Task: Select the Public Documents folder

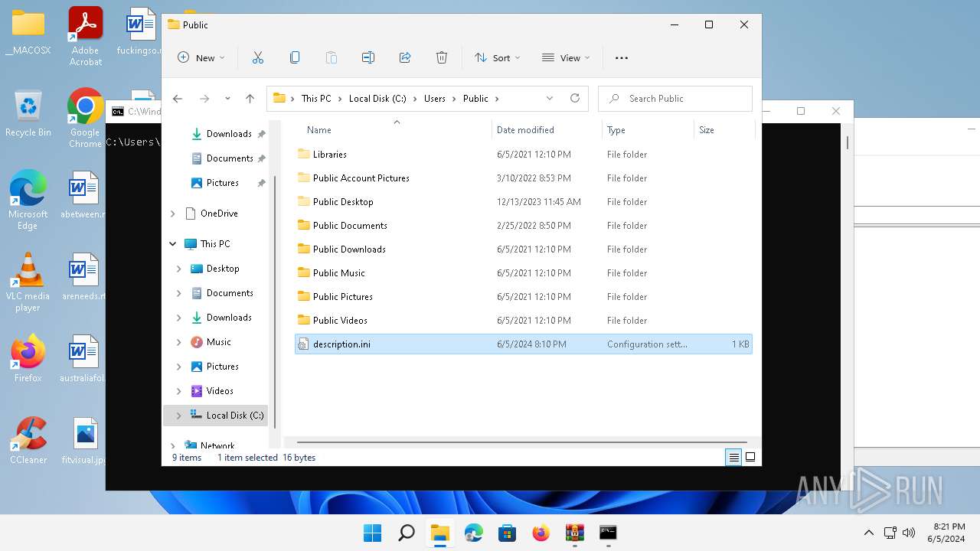Action: 524,226
